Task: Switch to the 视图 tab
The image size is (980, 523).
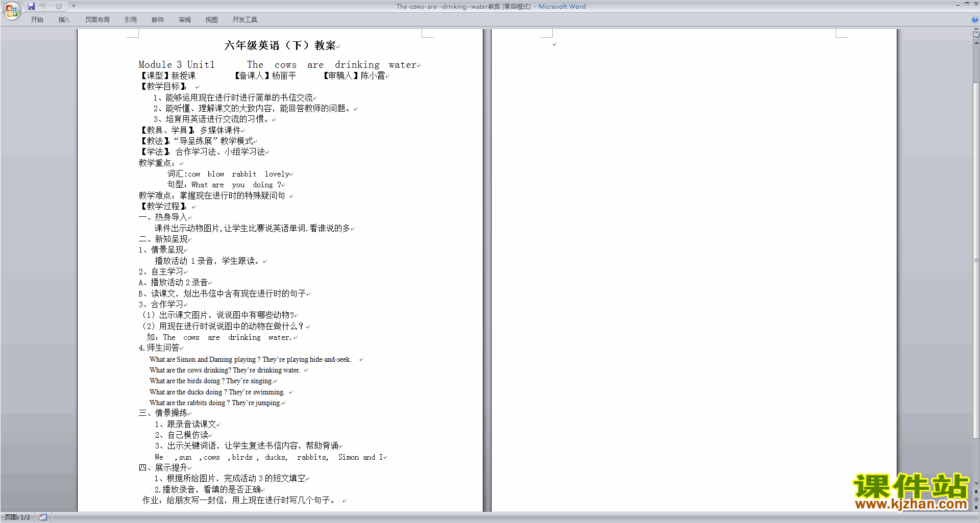Action: tap(212, 20)
